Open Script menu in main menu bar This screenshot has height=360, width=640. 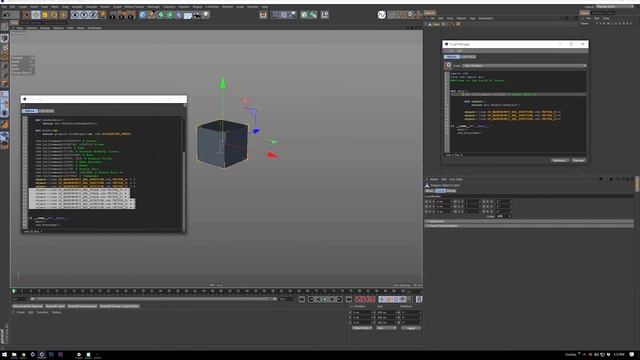[240, 7]
